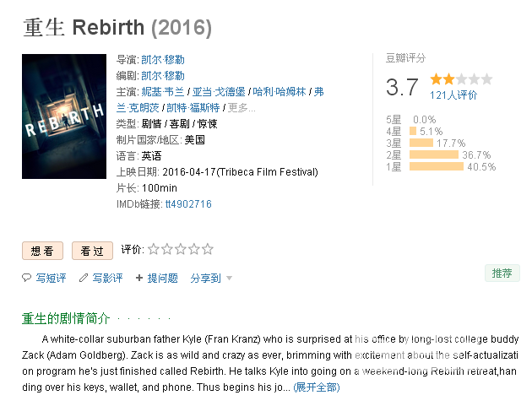Screen dimensions: 532x406
Task: Mark the movie as 想看
Action: tap(43, 251)
